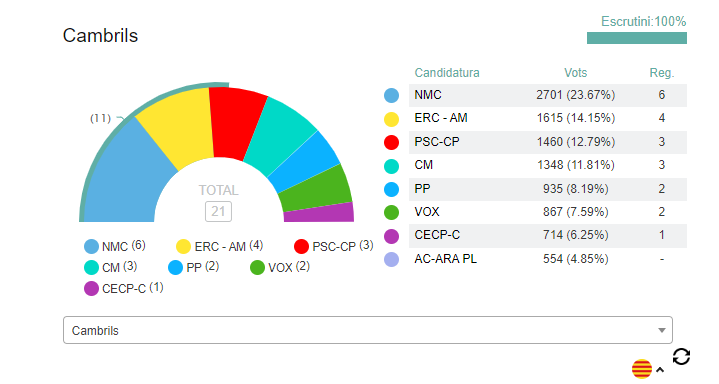Click the light purple AC-ARA PL table dot
Screen dimensions: 719x384
[x=391, y=260]
